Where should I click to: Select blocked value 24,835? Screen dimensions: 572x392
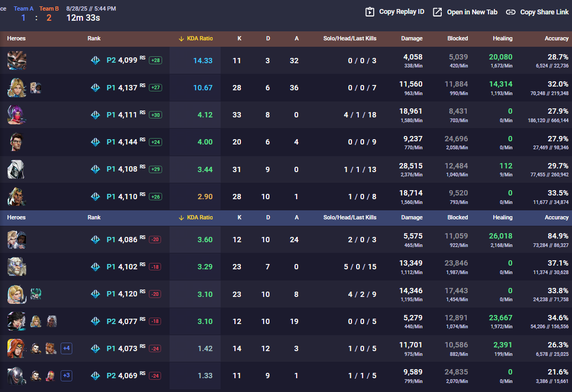456,372
